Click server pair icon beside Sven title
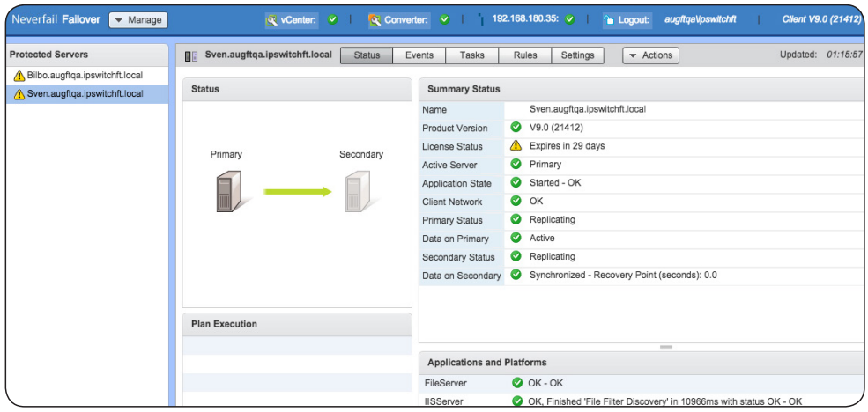 pyautogui.click(x=191, y=55)
